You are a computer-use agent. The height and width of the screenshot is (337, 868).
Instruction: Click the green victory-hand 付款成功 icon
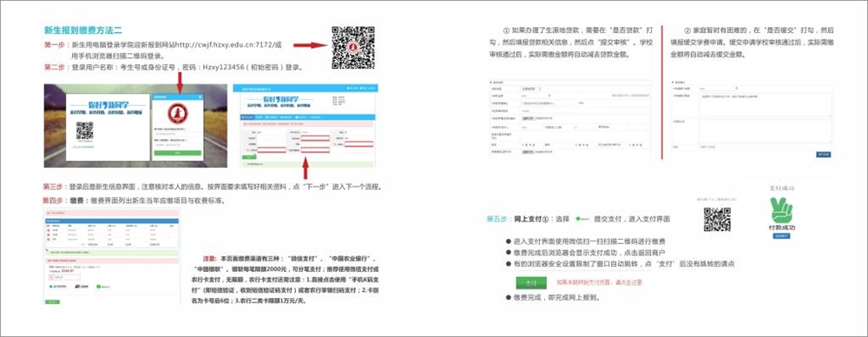782,210
